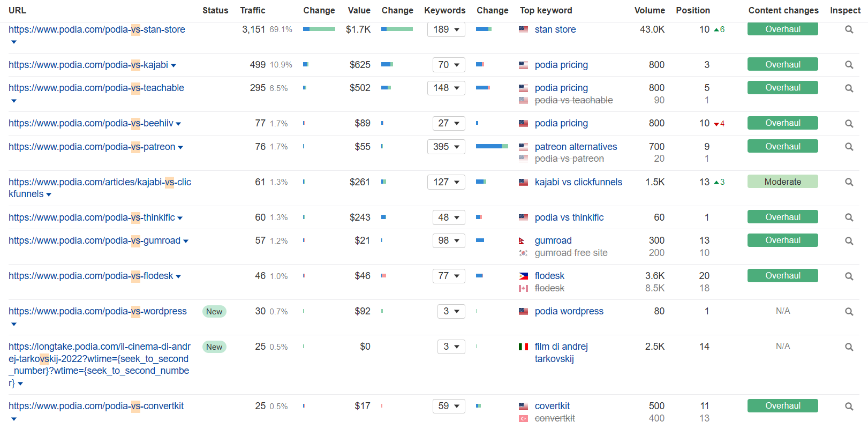Open the 98 keywords dropdown
Viewport: 868px width, 429px height.
(449, 240)
